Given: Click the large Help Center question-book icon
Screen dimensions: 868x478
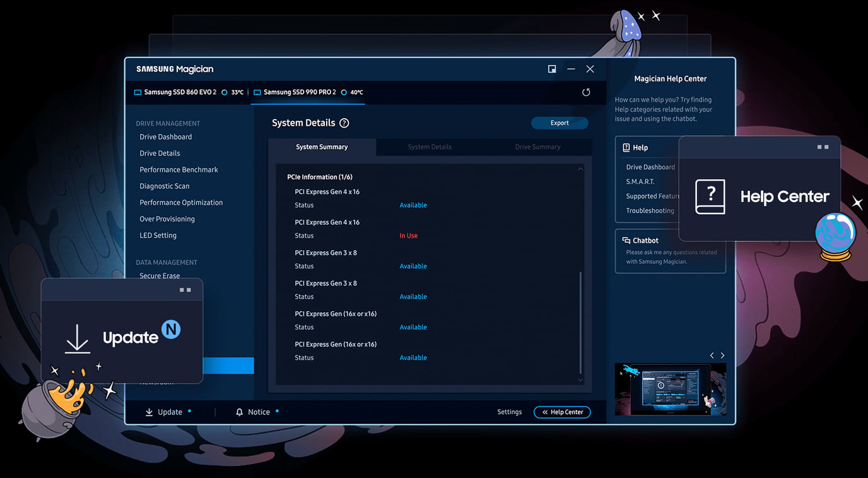Looking at the screenshot, I should coord(710,196).
